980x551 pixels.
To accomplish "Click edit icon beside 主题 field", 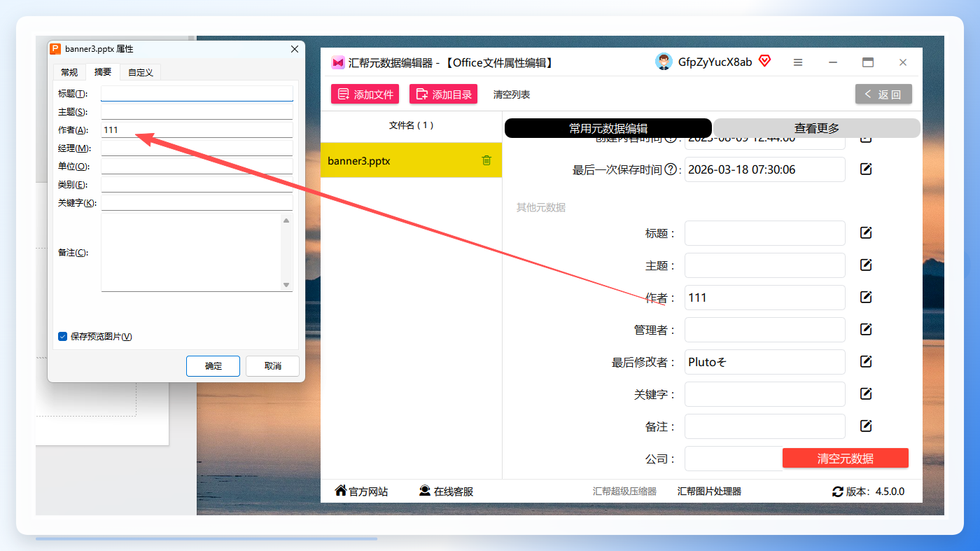I will [866, 265].
